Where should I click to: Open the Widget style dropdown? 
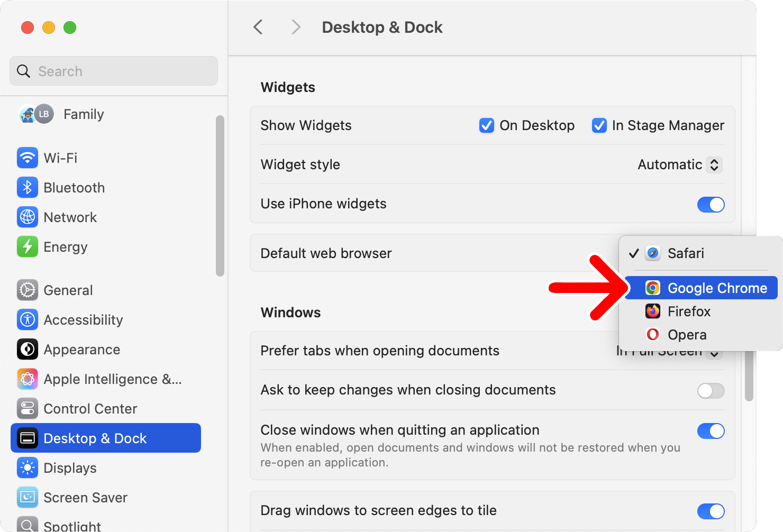(x=679, y=164)
